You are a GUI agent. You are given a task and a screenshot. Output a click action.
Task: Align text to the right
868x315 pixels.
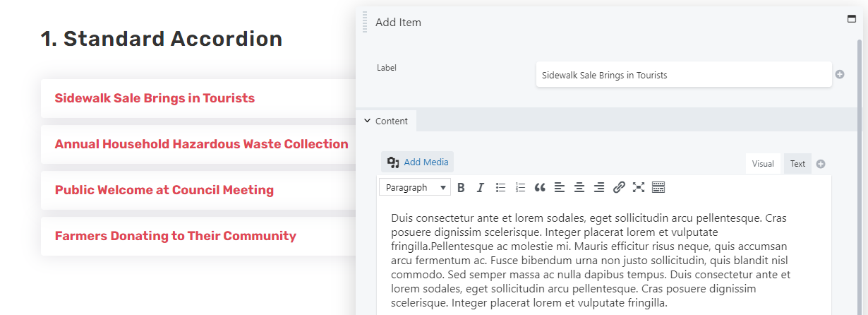pos(599,187)
